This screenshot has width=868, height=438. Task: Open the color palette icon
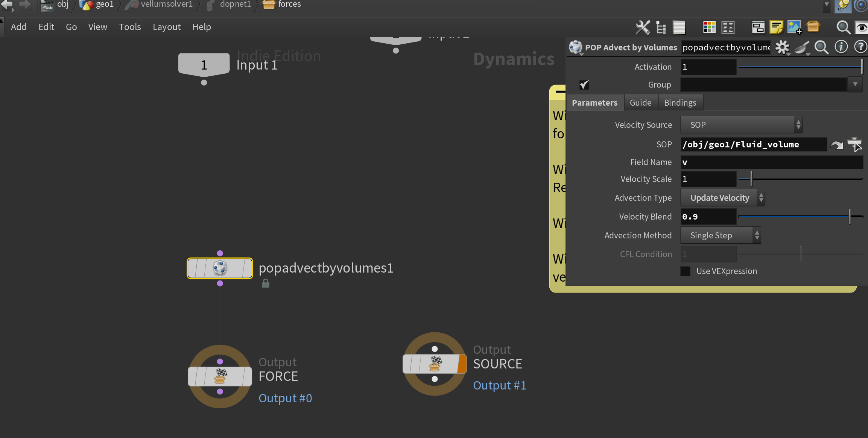click(x=709, y=27)
